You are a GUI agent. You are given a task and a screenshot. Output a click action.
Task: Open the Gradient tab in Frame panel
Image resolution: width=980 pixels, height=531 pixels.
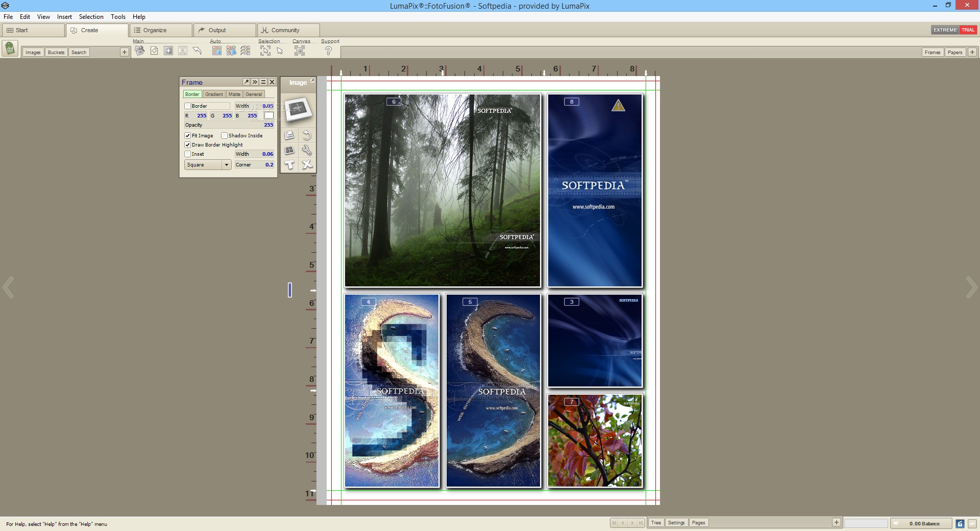pos(214,94)
